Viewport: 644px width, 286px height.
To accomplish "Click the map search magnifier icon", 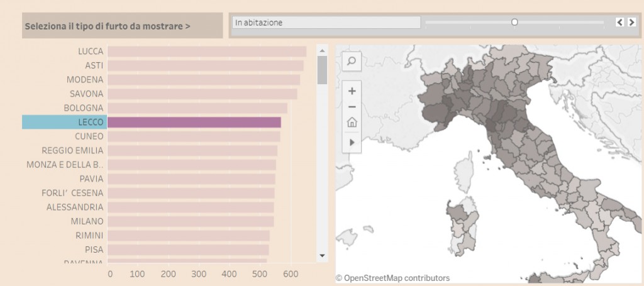I will [352, 61].
